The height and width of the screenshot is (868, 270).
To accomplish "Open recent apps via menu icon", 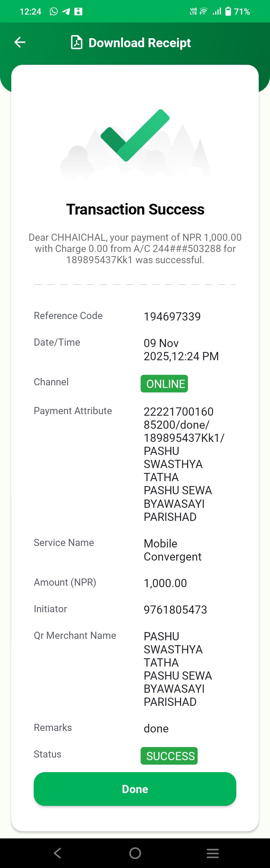I will tap(213, 853).
